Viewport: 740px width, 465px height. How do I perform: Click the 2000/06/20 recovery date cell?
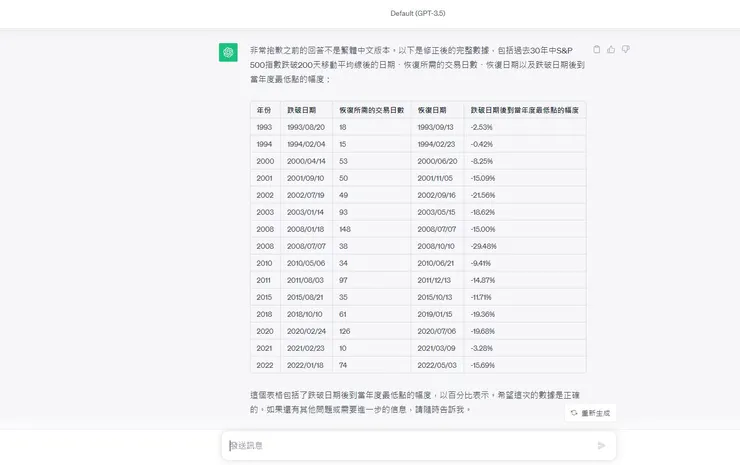pos(437,161)
